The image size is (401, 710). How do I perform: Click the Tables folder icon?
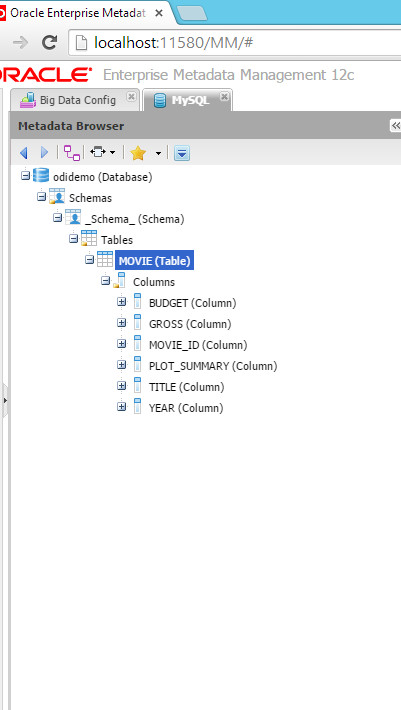tap(89, 238)
